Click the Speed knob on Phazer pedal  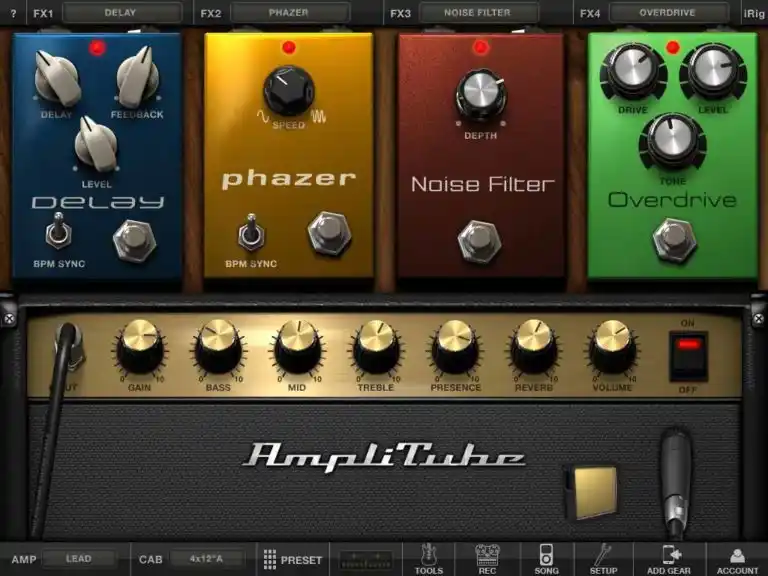[x=289, y=92]
